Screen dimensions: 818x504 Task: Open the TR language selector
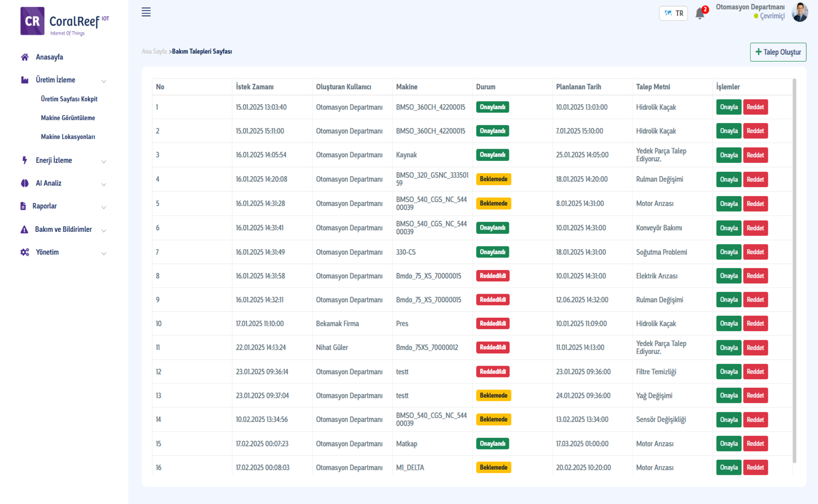tap(673, 13)
